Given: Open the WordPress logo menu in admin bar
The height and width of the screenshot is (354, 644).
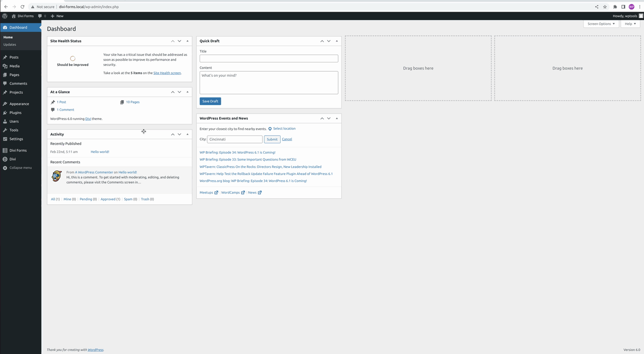Looking at the screenshot, I should pos(5,16).
